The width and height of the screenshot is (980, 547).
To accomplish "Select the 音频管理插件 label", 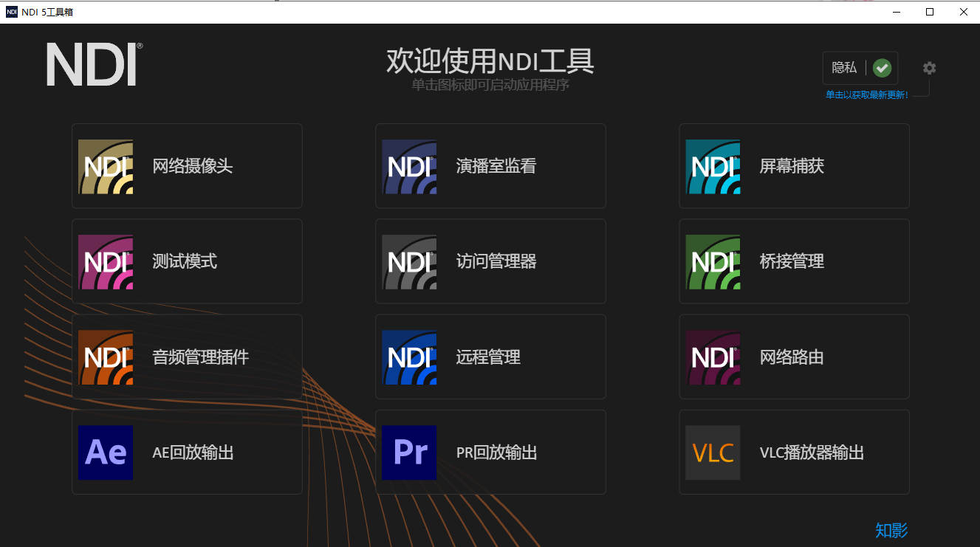I will point(201,357).
